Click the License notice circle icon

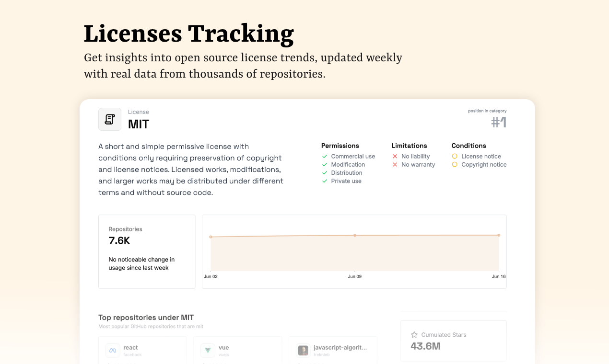pos(455,156)
